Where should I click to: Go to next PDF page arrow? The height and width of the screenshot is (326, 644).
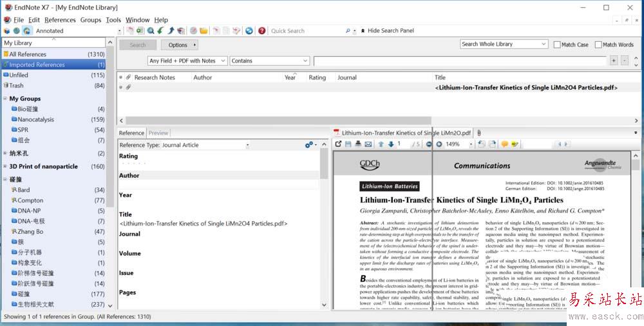coord(391,144)
